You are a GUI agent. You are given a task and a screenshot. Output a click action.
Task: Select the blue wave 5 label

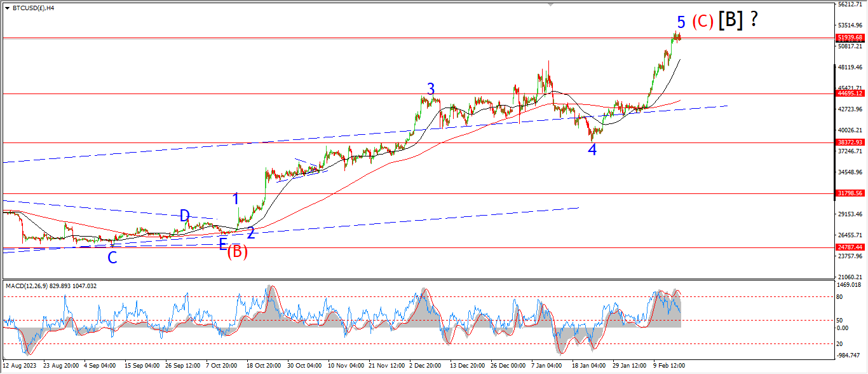pyautogui.click(x=681, y=23)
